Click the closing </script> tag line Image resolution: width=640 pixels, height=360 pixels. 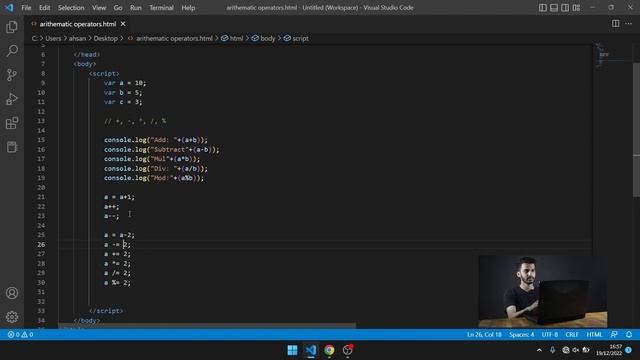(106, 311)
